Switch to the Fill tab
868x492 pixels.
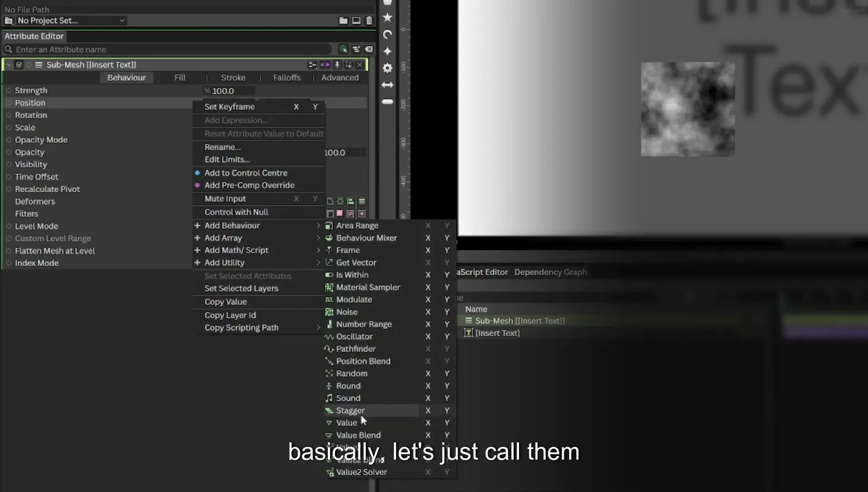tap(180, 78)
